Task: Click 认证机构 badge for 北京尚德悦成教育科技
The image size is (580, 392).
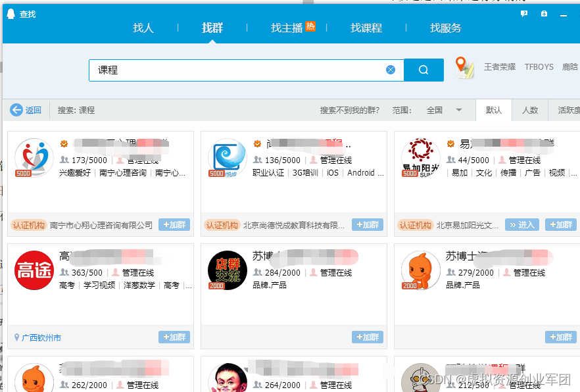Action: tap(222, 225)
